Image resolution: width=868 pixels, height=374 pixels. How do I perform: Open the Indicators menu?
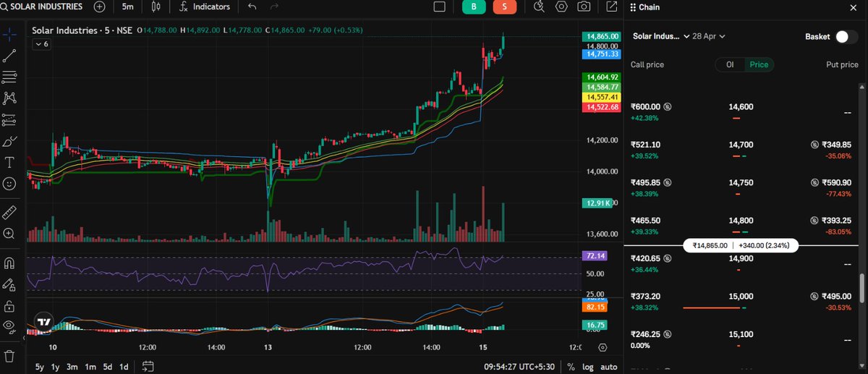(x=205, y=7)
